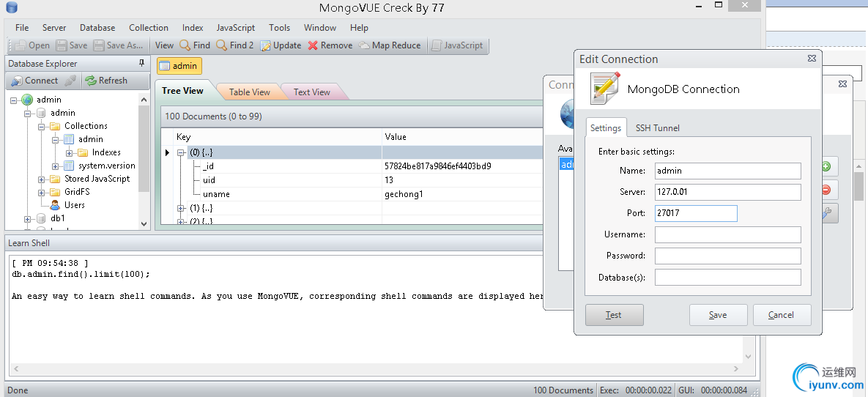Screen dimensions: 868x397
Task: Cancel the Edit Connection dialog
Action: point(782,315)
